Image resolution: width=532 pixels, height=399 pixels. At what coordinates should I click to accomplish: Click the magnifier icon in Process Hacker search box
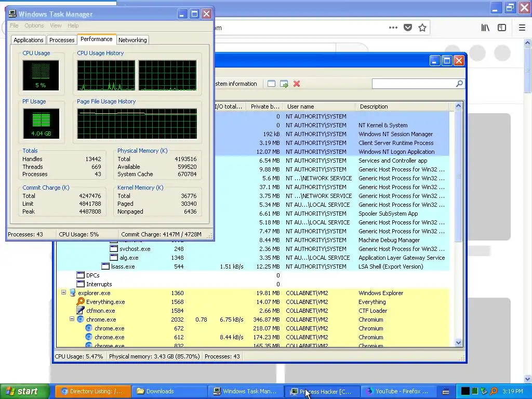coord(459,84)
